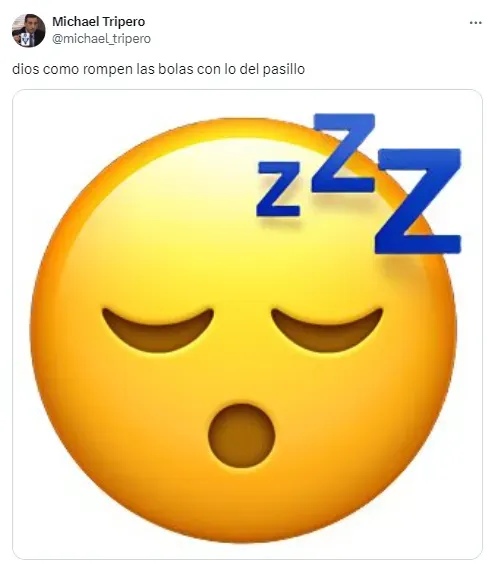Click the emoji's round open mouth
This screenshot has width=487, height=569.
pyautogui.click(x=242, y=435)
